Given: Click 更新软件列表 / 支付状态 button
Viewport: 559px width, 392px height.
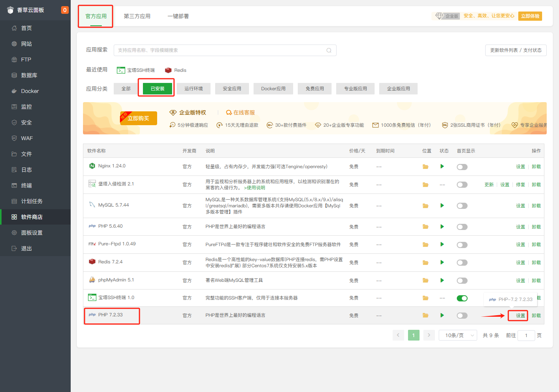Looking at the screenshot, I should click(516, 50).
